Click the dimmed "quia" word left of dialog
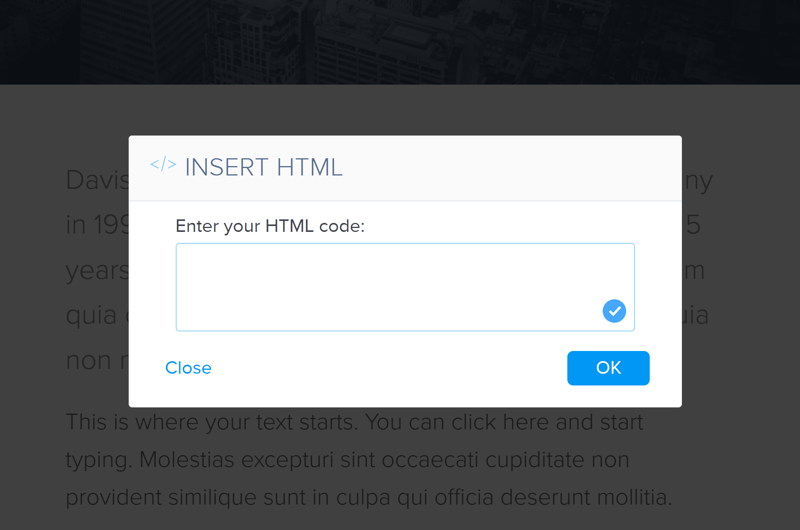The width and height of the screenshot is (800, 530). pyautogui.click(x=91, y=316)
